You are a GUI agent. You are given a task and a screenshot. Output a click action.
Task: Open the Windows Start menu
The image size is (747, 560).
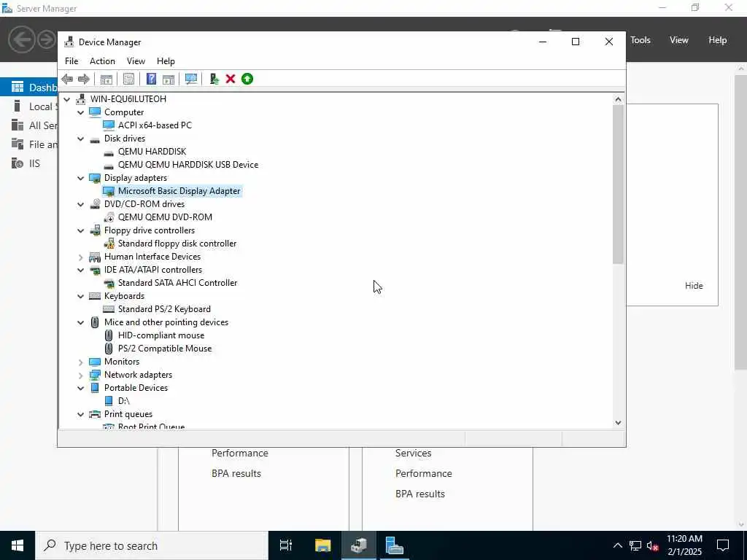[x=18, y=545]
